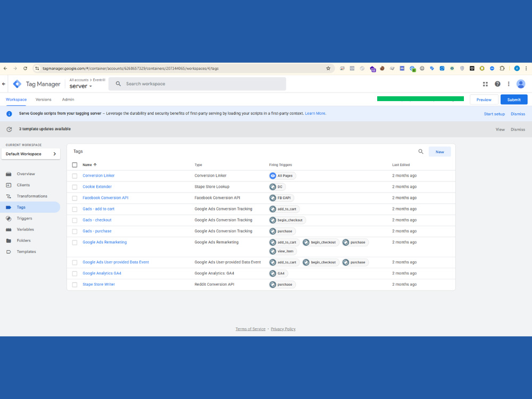Viewport: 532px width, 399px height.
Task: Click the info icon in blue banner
Action: [x=9, y=114]
